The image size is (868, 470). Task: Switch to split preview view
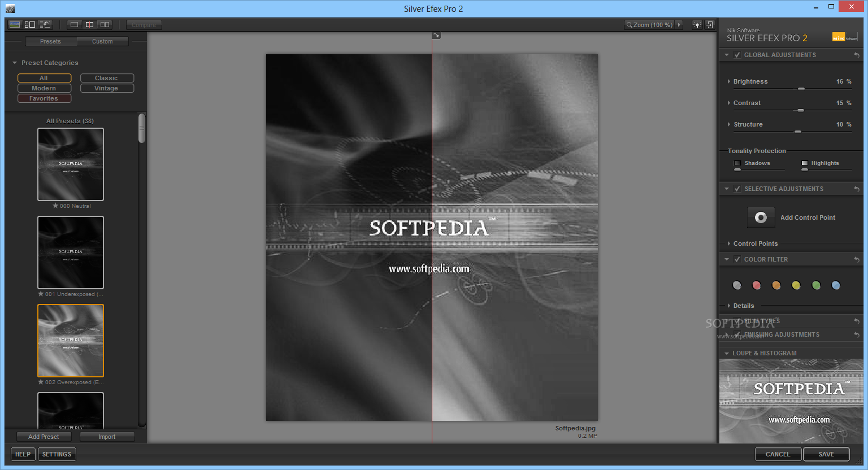[x=89, y=25]
